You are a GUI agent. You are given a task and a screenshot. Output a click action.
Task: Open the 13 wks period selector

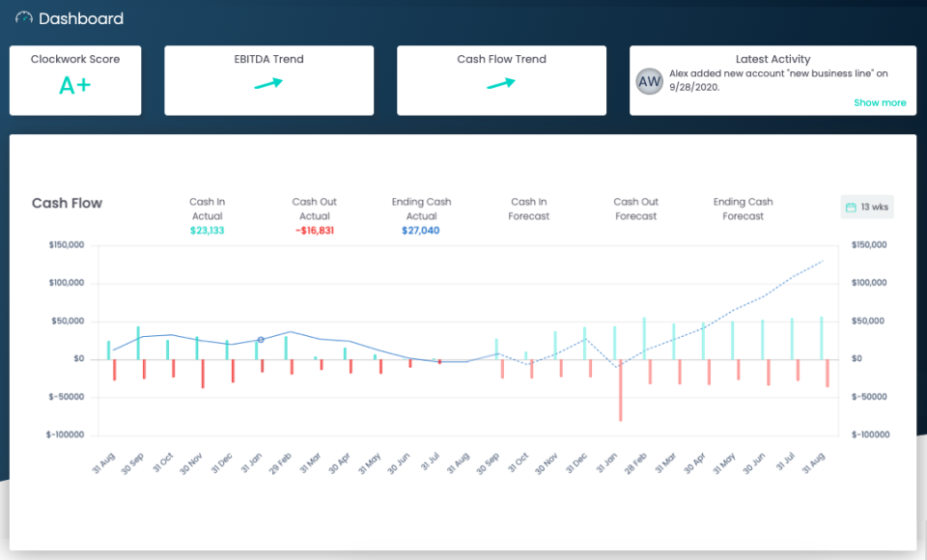click(866, 207)
